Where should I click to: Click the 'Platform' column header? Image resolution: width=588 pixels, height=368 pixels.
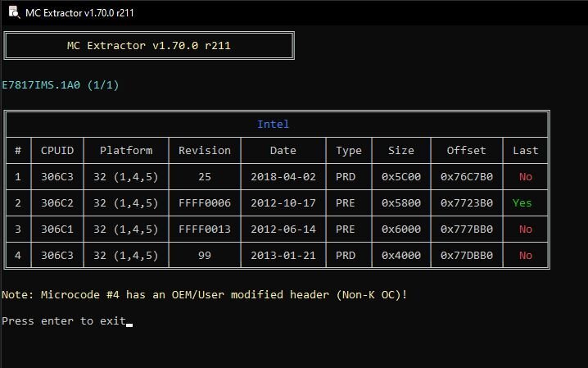coord(126,151)
